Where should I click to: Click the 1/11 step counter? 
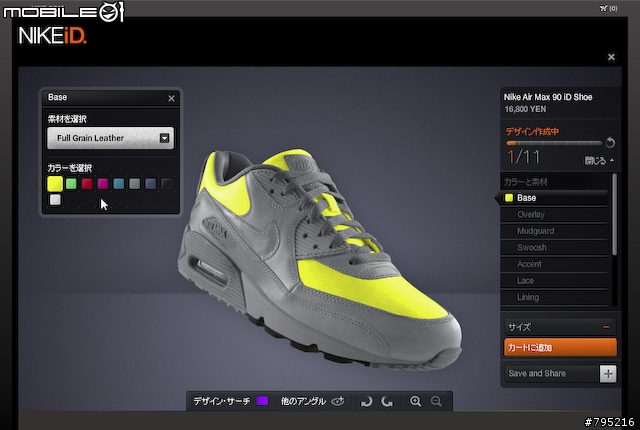click(523, 157)
